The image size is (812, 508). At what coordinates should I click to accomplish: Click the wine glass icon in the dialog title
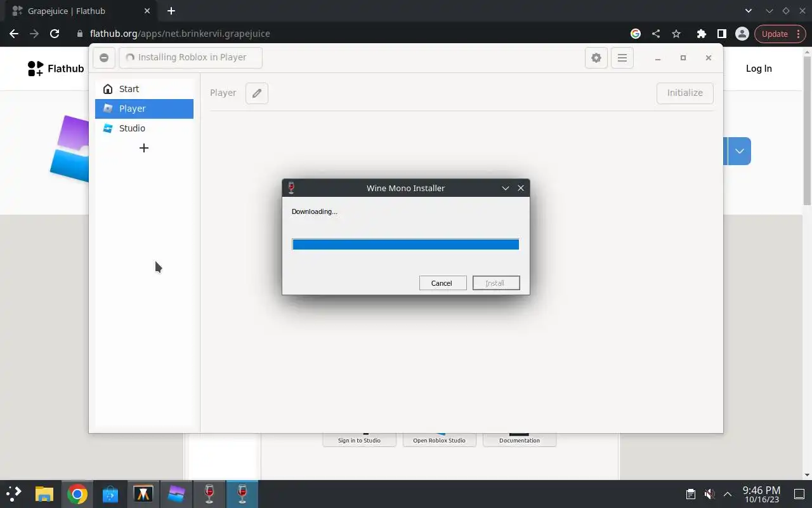point(291,188)
